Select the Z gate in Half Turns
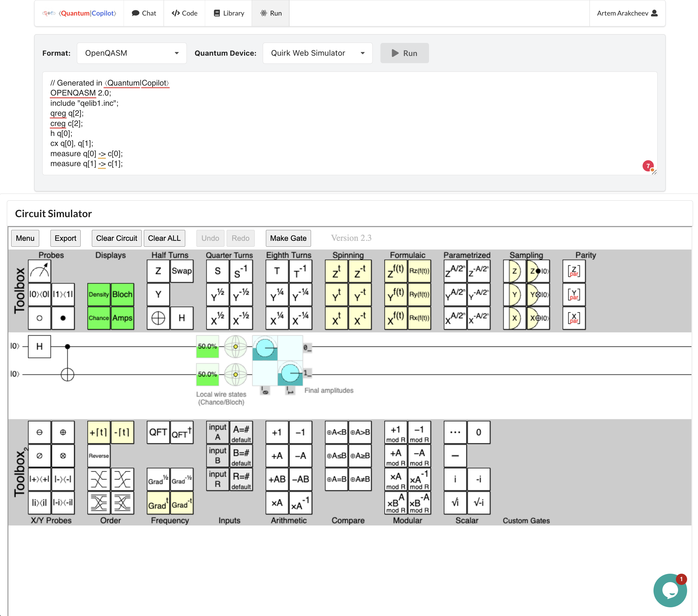This screenshot has width=698, height=616. point(158,271)
